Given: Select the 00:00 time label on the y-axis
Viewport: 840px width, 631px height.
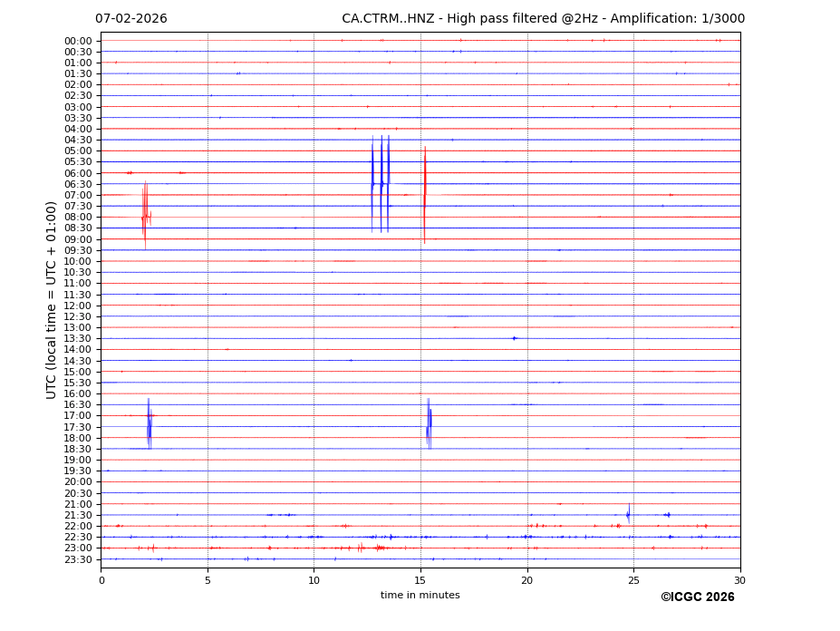Looking at the screenshot, I should (77, 41).
